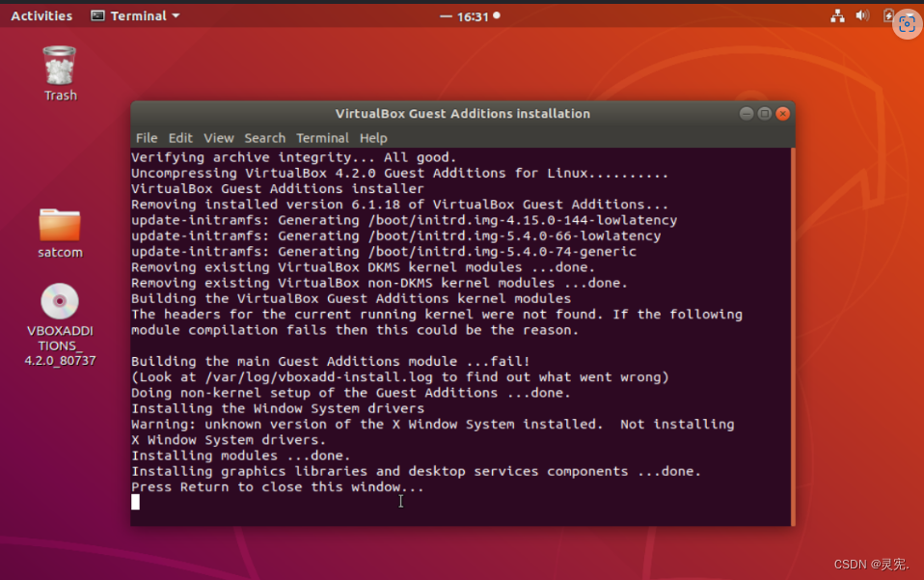Minimize the Guest Additions installation window
Image resolution: width=924 pixels, height=580 pixels.
(746, 114)
